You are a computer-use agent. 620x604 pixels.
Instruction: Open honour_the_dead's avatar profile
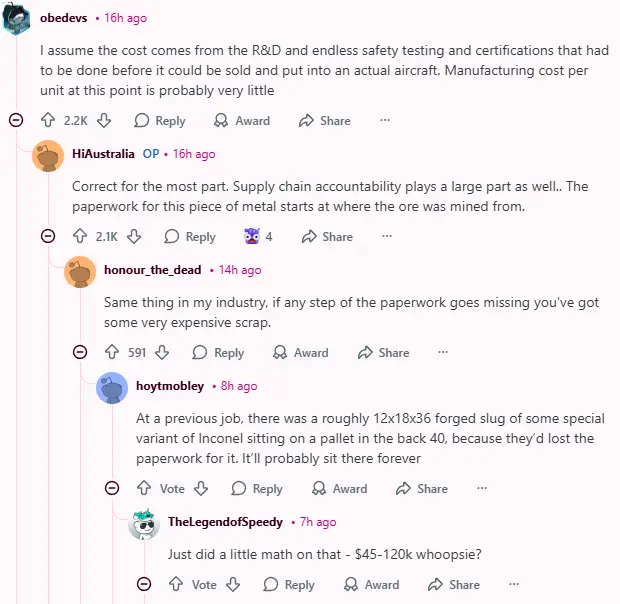(x=80, y=270)
